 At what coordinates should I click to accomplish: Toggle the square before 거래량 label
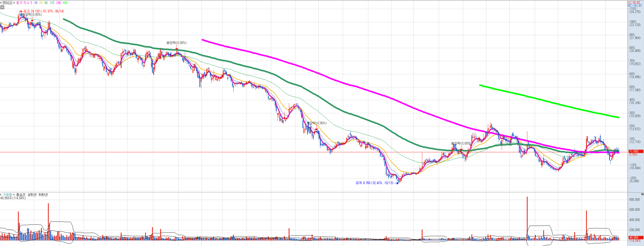(x=1, y=195)
